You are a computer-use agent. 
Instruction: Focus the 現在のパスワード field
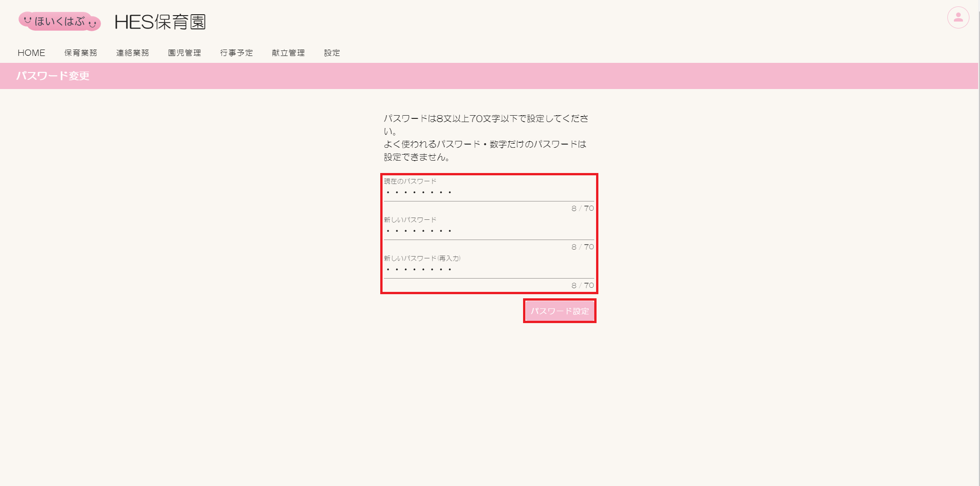489,192
